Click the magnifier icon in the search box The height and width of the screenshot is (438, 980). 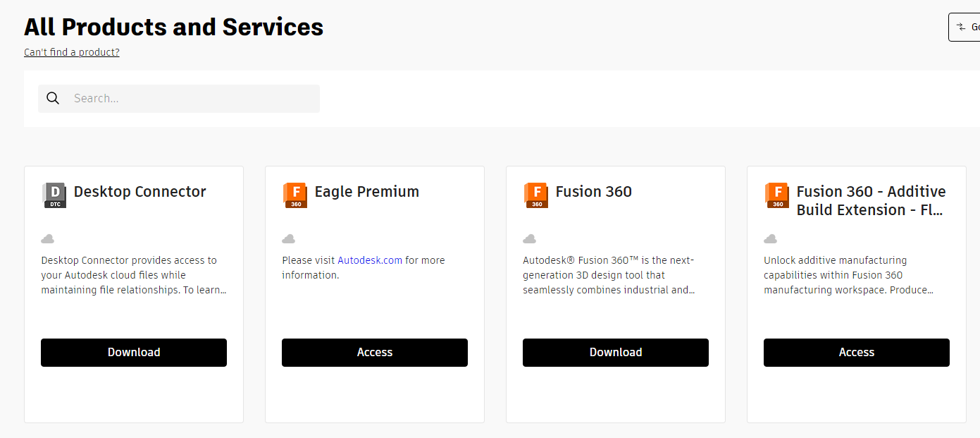coord(53,98)
